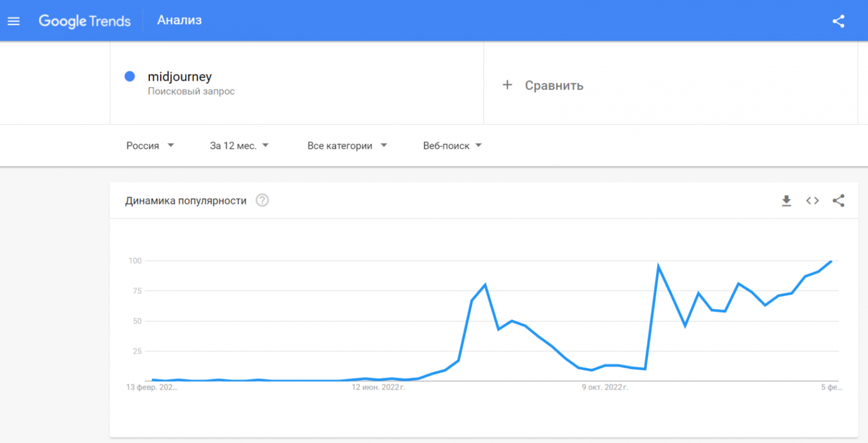The image size is (868, 443).
Task: Click the share icon in blue header
Action: click(x=838, y=21)
